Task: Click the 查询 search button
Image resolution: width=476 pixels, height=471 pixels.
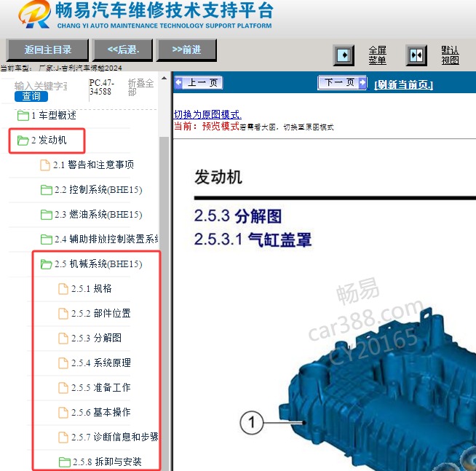Action: pos(31,96)
